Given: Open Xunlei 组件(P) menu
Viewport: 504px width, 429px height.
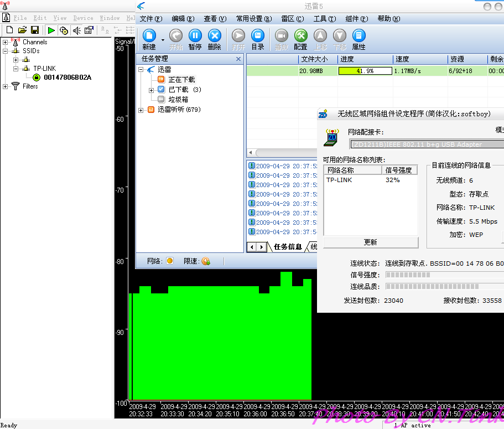Looking at the screenshot, I should click(x=357, y=19).
